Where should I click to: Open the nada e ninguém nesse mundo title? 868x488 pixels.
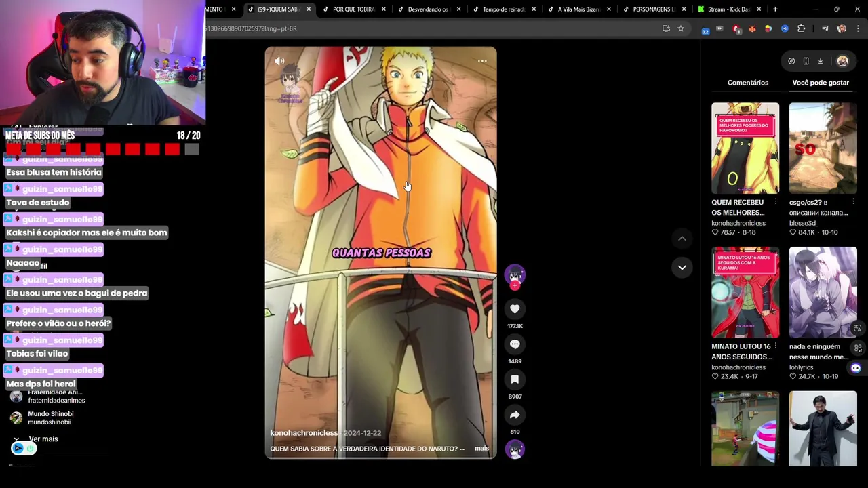[x=818, y=352]
